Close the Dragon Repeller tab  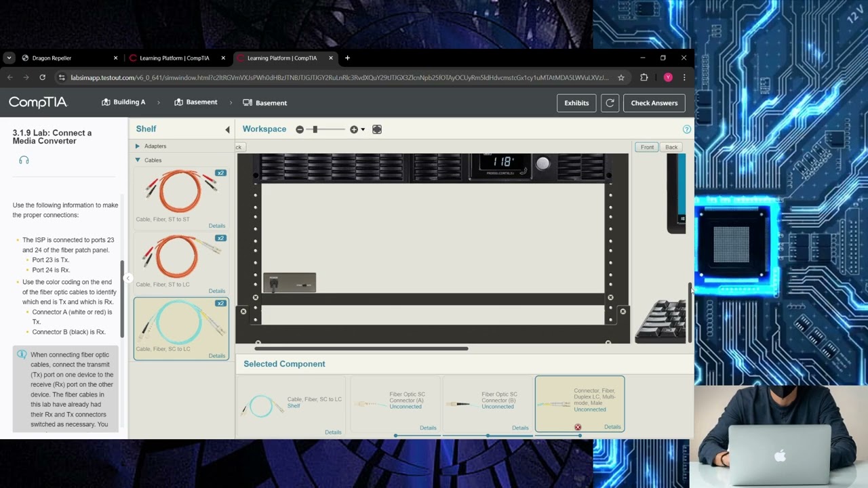point(115,58)
